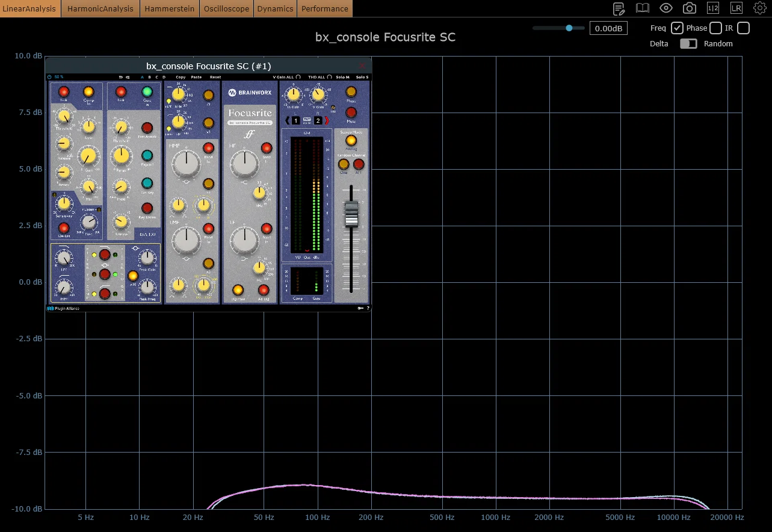Click Solo M in the plugin toolbar
The width and height of the screenshot is (772, 532).
click(343, 77)
